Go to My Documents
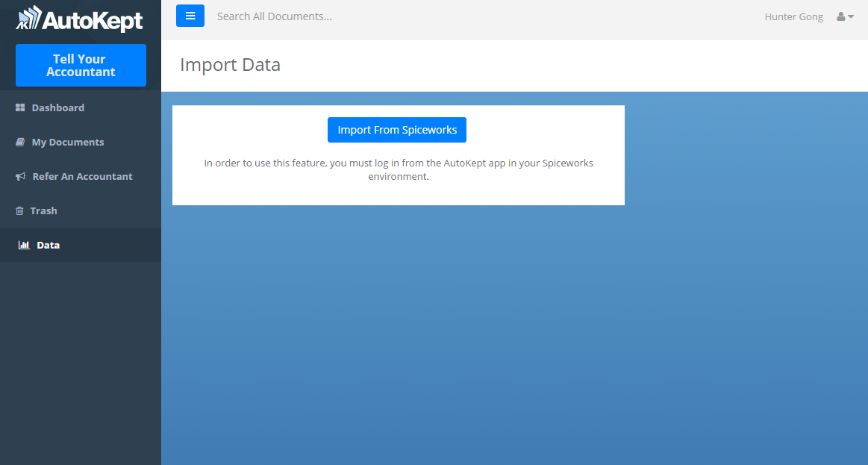868x465 pixels. pyautogui.click(x=81, y=142)
